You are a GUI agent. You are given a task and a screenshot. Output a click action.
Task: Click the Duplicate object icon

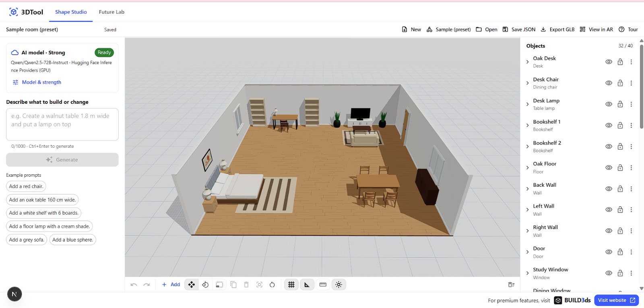[x=233, y=285]
